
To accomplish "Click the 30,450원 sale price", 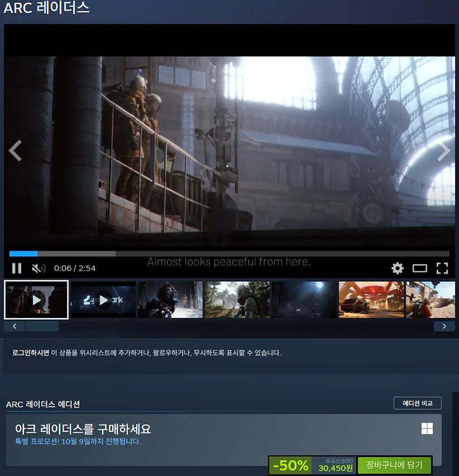I will coord(336,468).
